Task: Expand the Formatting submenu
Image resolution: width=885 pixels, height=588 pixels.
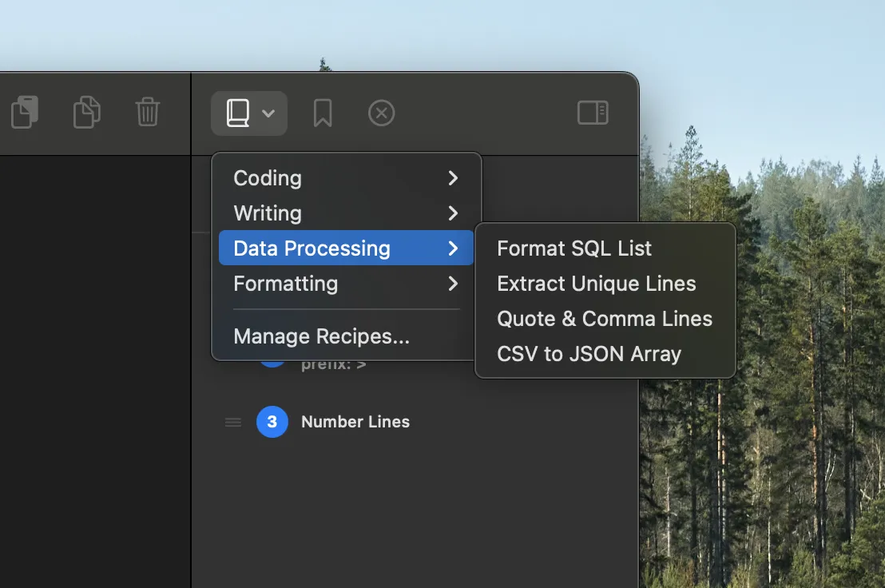Action: tap(346, 284)
